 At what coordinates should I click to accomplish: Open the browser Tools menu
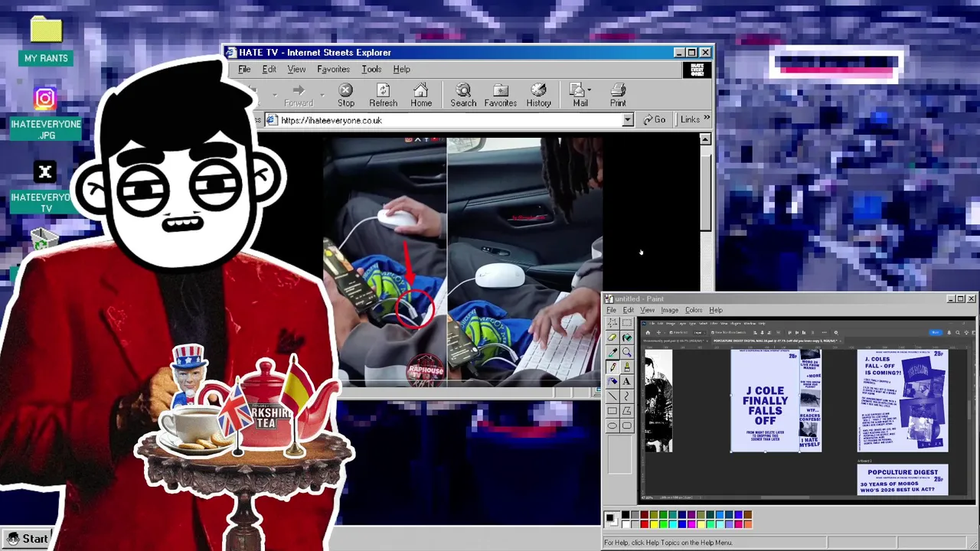point(371,69)
